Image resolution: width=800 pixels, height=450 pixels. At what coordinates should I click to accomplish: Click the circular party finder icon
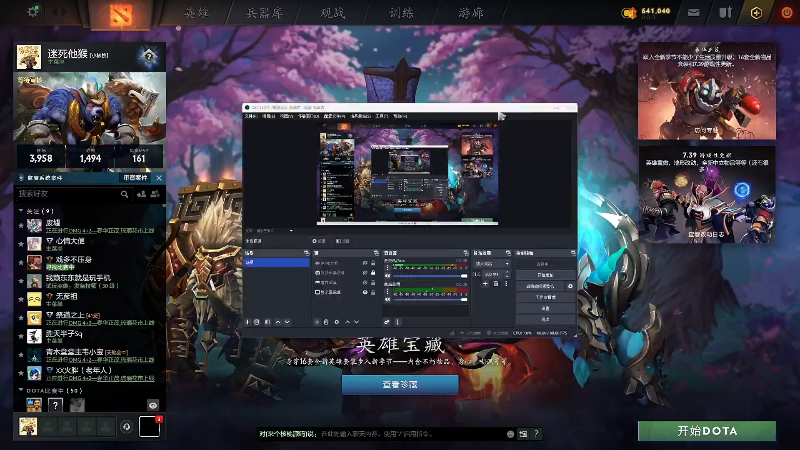[x=127, y=426]
